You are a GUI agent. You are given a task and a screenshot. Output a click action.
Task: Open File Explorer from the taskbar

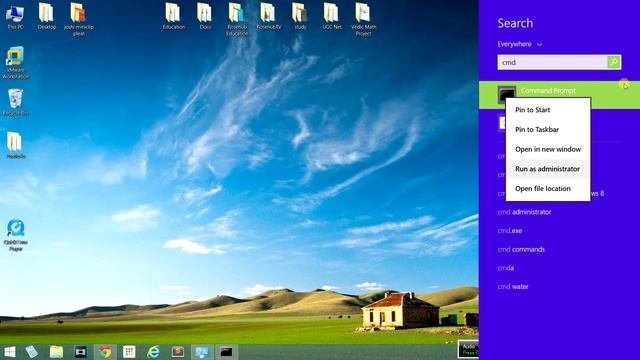click(56, 352)
